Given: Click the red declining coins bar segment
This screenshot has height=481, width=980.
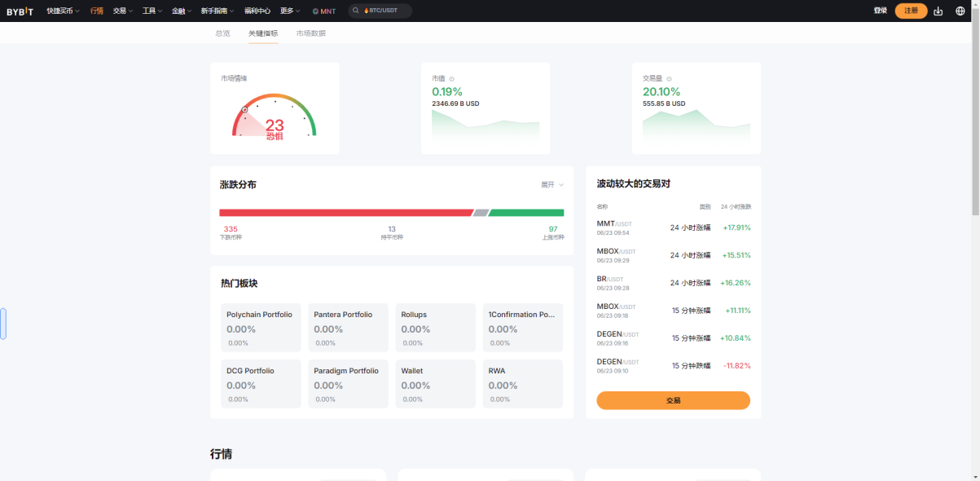Looking at the screenshot, I should click(x=345, y=213).
